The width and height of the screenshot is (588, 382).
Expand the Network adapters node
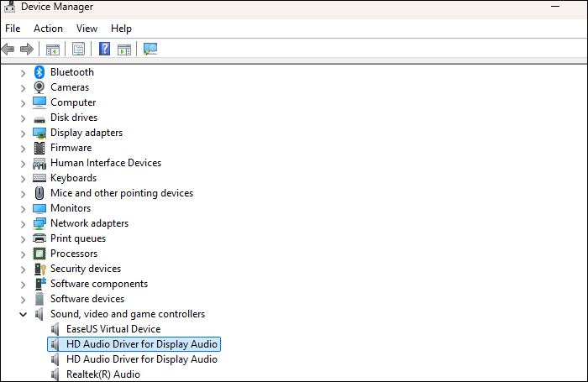coord(23,224)
